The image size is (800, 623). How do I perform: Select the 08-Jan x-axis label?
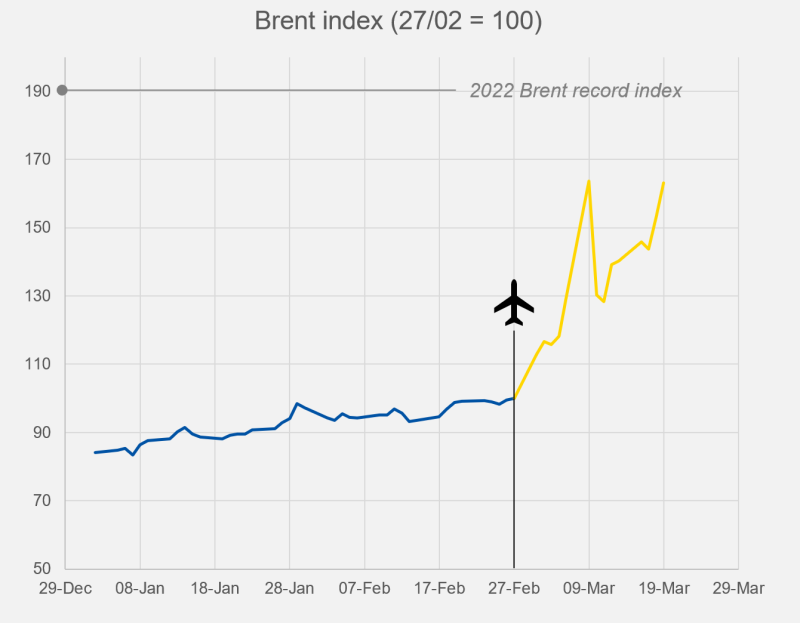click(x=140, y=589)
